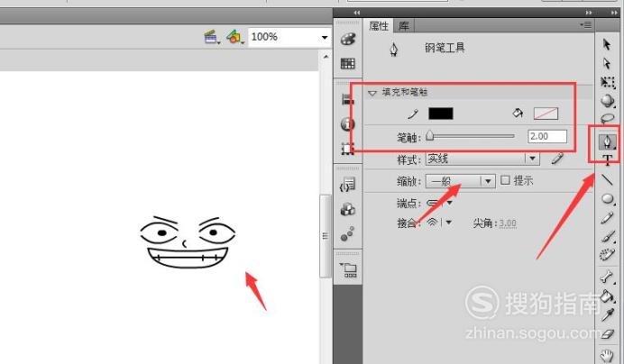
Task: Switch to the 属性 tab
Action: pos(379,26)
